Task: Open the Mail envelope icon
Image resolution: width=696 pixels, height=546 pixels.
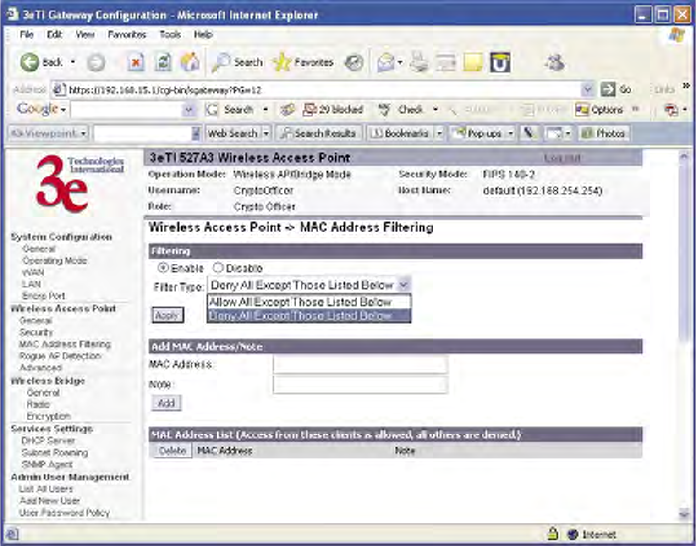Action: [385, 63]
